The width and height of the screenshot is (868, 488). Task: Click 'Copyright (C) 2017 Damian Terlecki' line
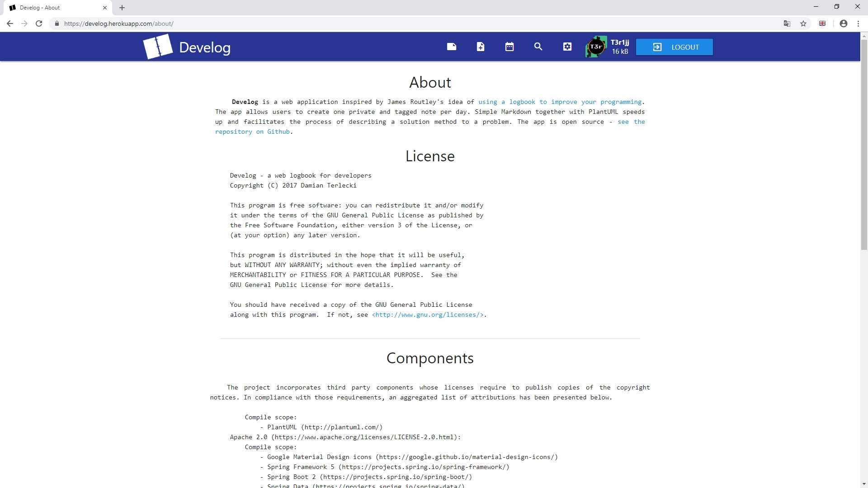pos(293,186)
